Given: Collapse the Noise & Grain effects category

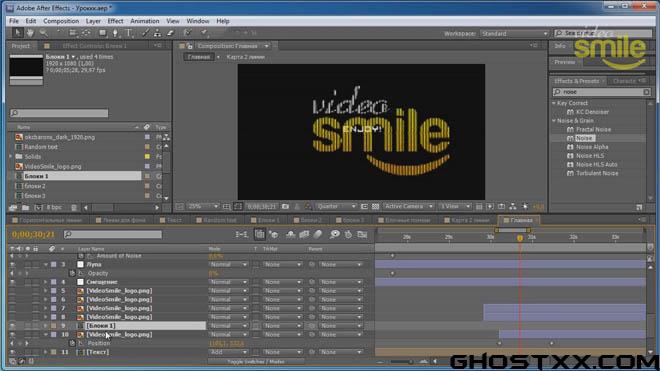Looking at the screenshot, I should point(554,120).
